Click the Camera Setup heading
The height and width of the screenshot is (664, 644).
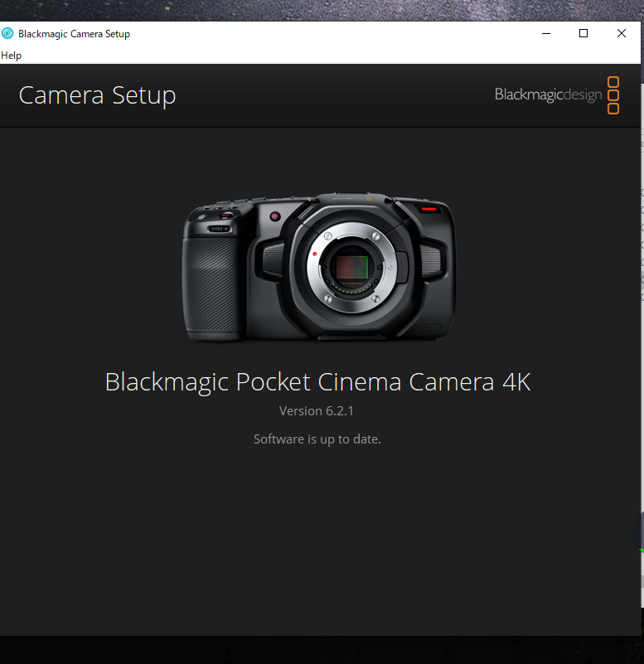click(97, 95)
